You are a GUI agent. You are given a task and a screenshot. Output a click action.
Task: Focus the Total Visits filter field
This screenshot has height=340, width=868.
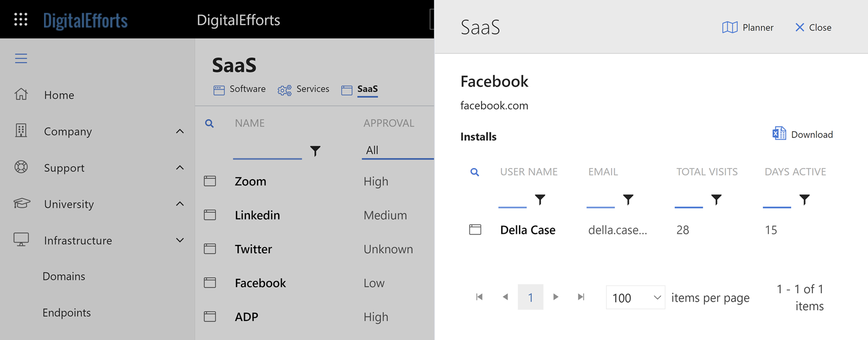pyautogui.click(x=689, y=199)
